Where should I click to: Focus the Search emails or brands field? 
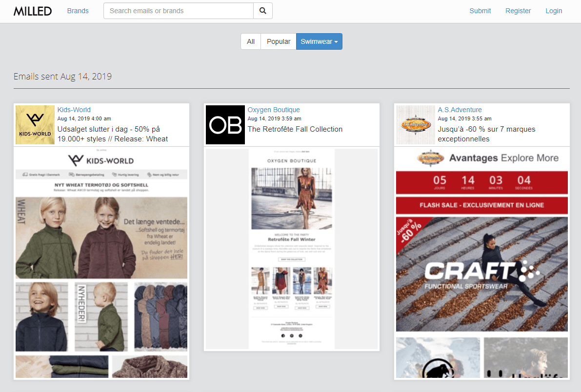coord(179,11)
